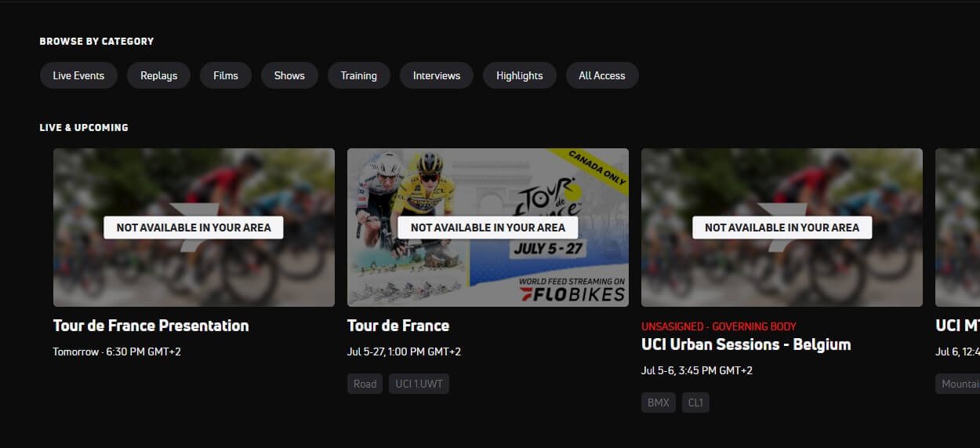Open the UCI Urban Sessions Belgium thumbnail

pyautogui.click(x=782, y=228)
